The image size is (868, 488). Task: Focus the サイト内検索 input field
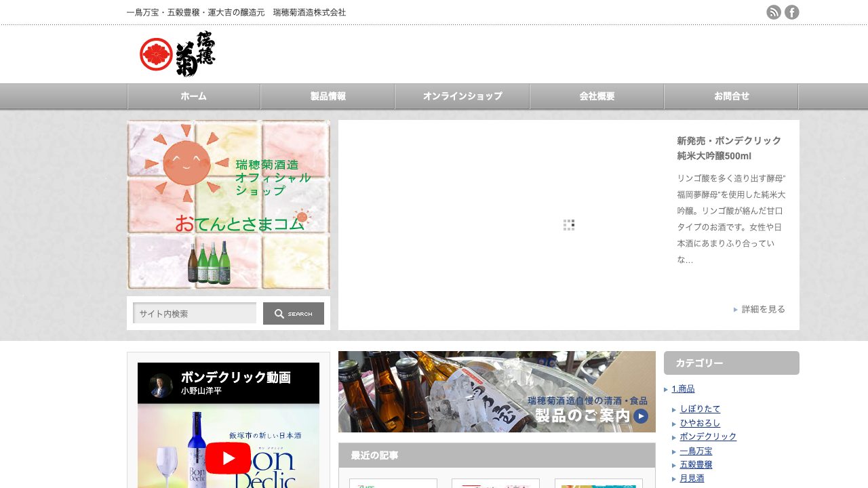(x=195, y=314)
